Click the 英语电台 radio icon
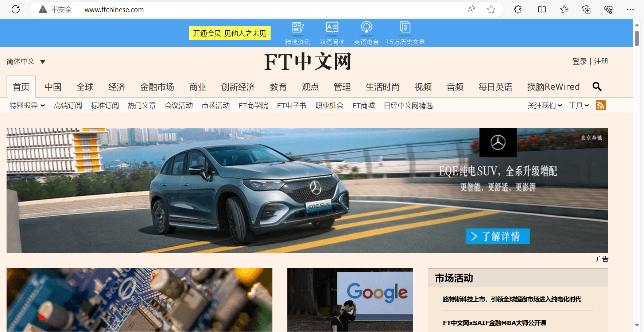Viewport: 644px width, 332px height. click(x=366, y=27)
